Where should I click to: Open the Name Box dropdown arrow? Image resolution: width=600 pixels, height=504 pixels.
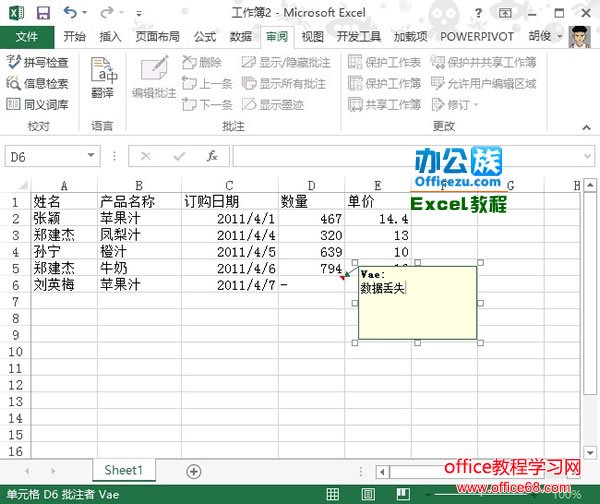(x=91, y=155)
